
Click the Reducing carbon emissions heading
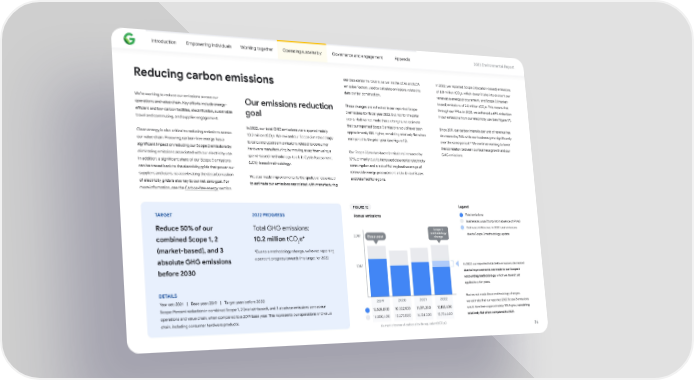coord(204,76)
